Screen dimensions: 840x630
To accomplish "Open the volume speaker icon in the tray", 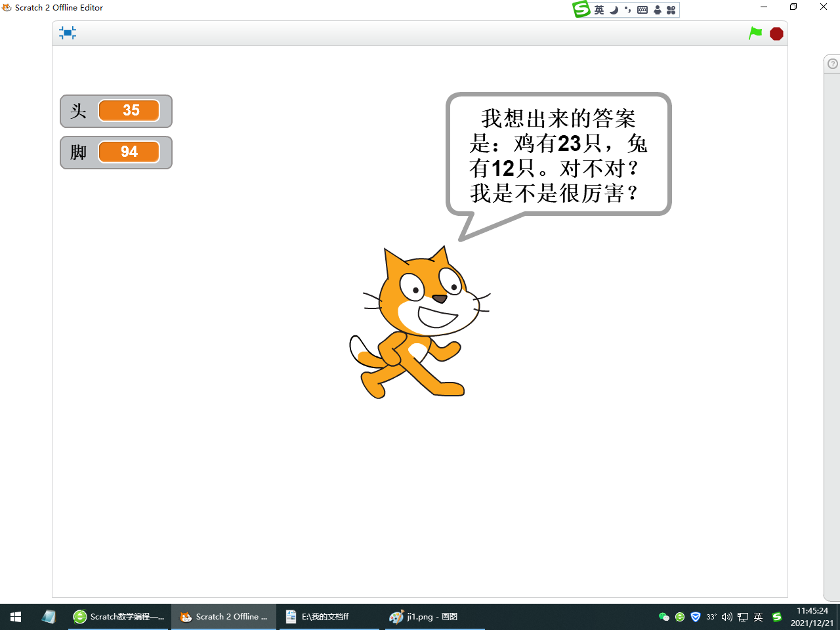I will coord(727,617).
